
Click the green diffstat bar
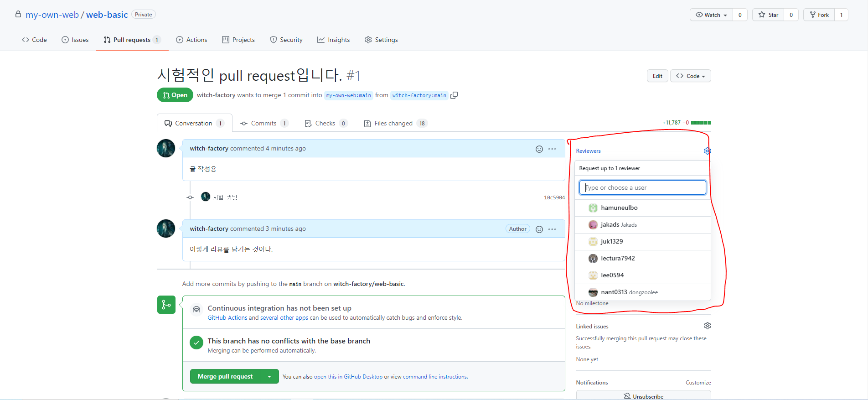(701, 123)
